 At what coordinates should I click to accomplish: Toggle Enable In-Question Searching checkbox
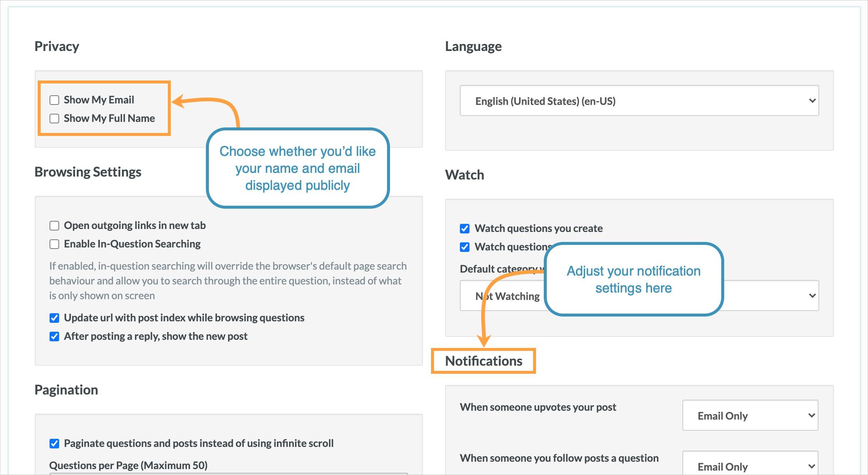(54, 244)
